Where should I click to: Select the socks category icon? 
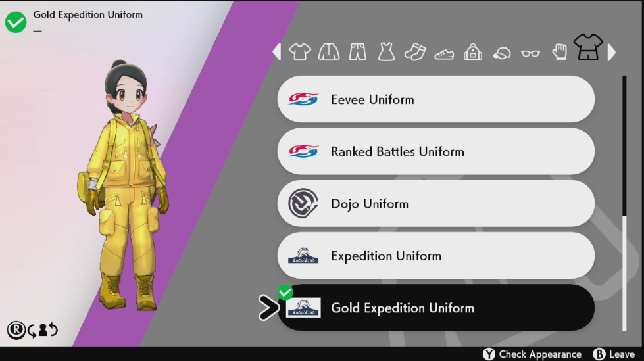tap(415, 52)
